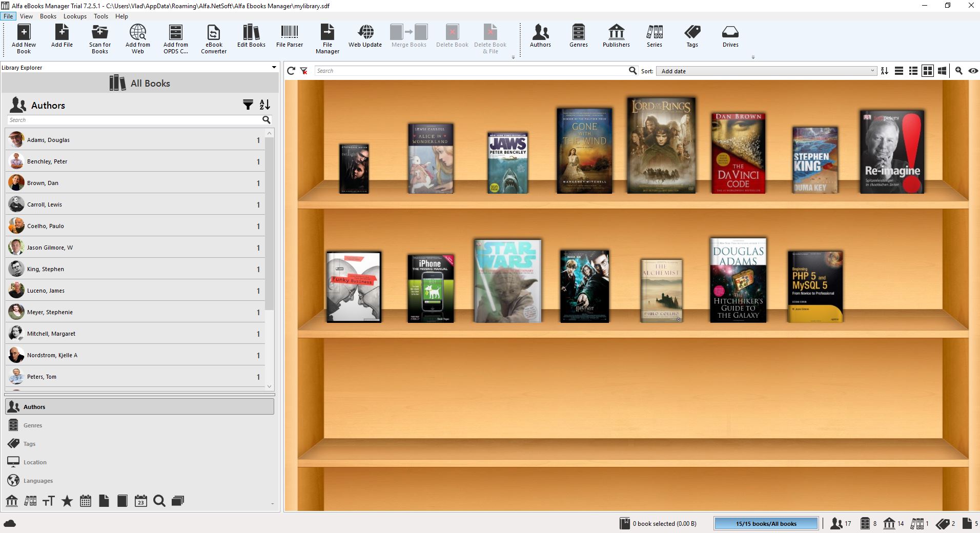Toggle sort direction Z-A button
This screenshot has width=980, height=533.
(x=885, y=71)
